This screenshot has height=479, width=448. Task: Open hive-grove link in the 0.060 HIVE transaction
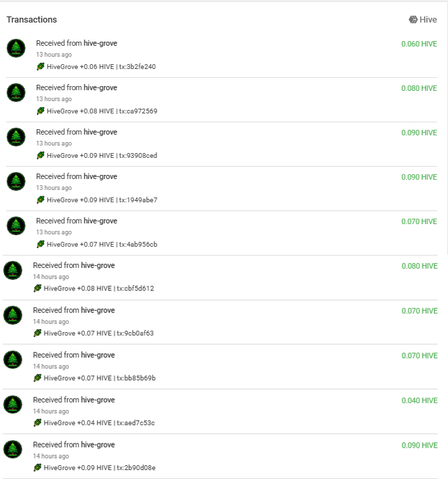coord(100,43)
